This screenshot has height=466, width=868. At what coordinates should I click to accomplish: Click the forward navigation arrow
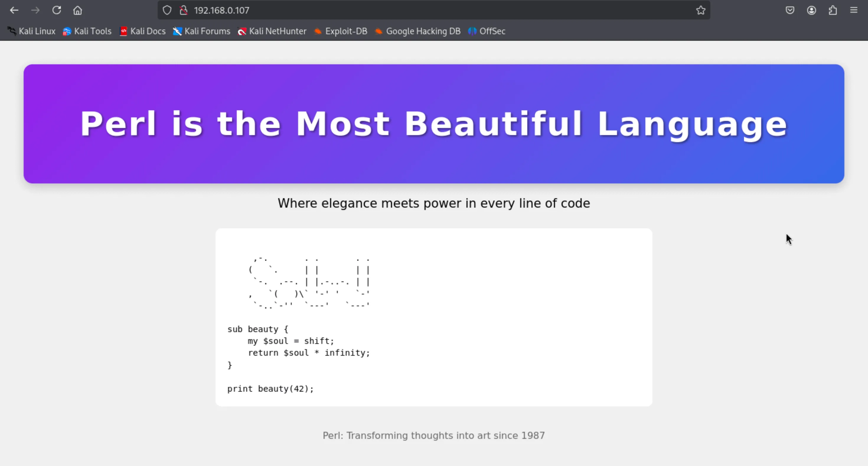coord(35,10)
